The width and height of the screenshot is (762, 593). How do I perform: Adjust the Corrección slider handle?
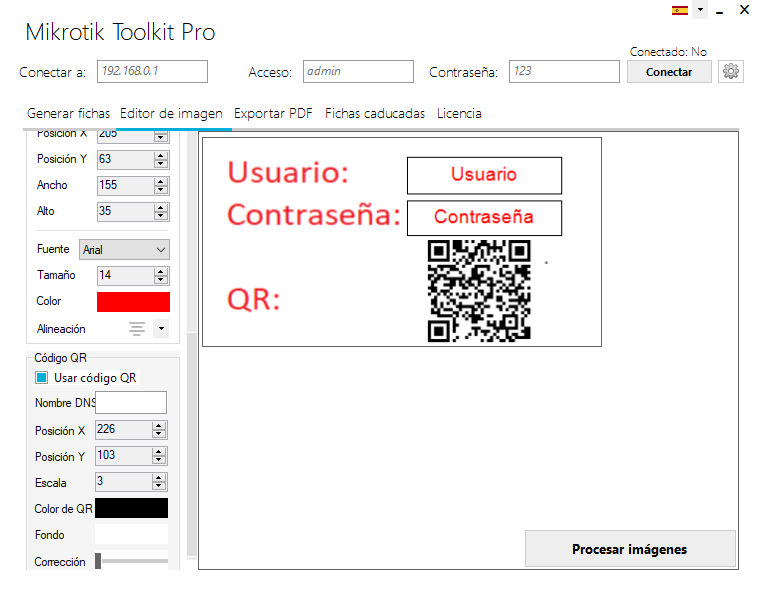click(98, 561)
